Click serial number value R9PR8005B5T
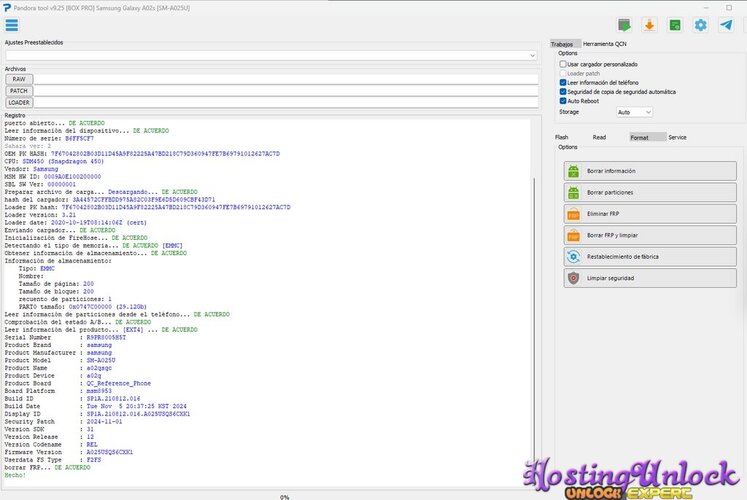747x500 pixels. coord(106,338)
